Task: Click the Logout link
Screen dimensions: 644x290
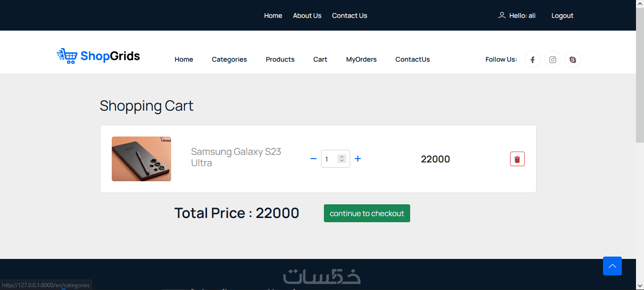Action: 562,16
